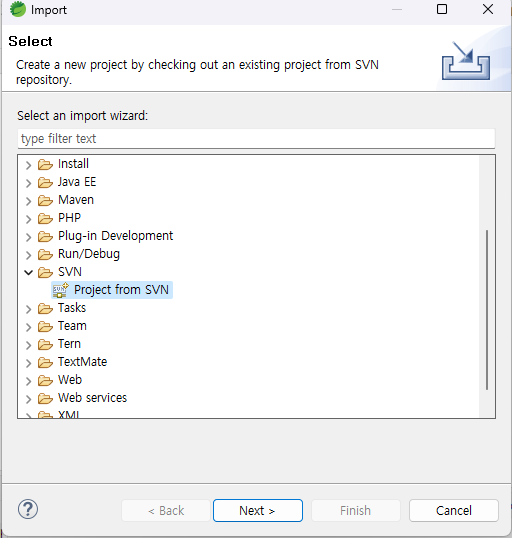Click the Spring leaf icon in title bar

tap(18, 9)
